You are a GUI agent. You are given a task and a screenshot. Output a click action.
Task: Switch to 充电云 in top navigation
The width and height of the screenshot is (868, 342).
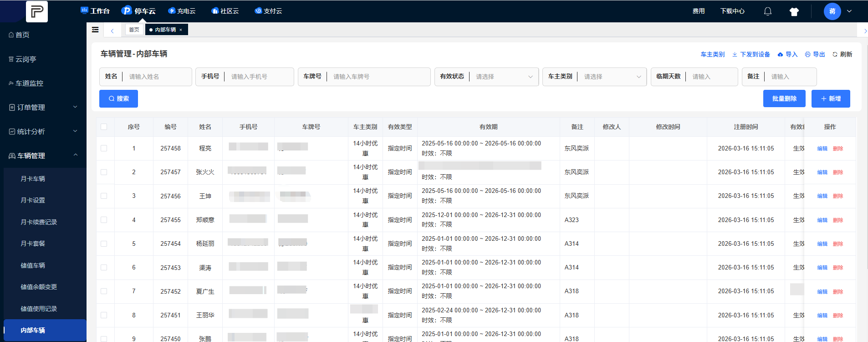click(182, 11)
